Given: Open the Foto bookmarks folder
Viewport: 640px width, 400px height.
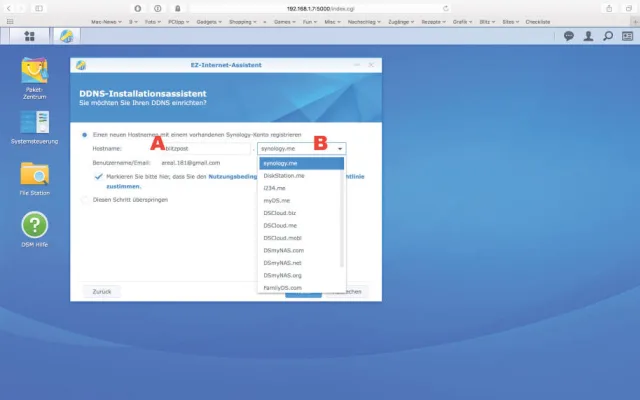Looking at the screenshot, I should tap(153, 22).
